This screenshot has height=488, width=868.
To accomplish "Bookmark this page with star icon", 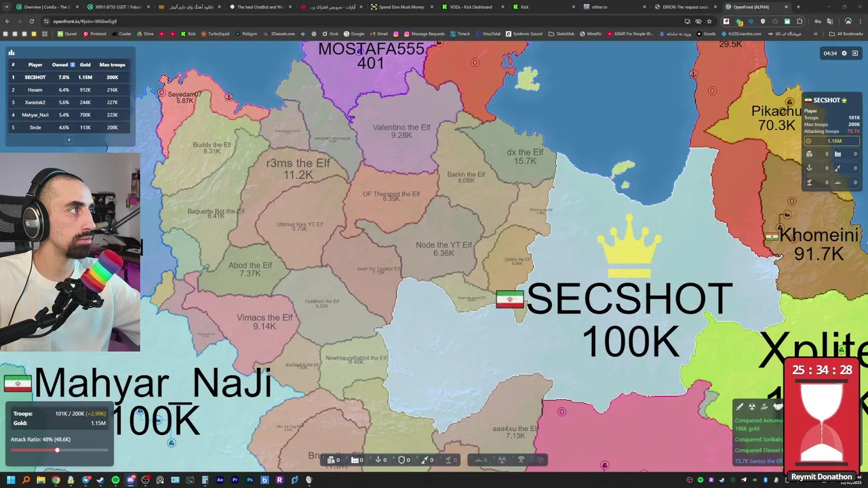I will pos(709,21).
